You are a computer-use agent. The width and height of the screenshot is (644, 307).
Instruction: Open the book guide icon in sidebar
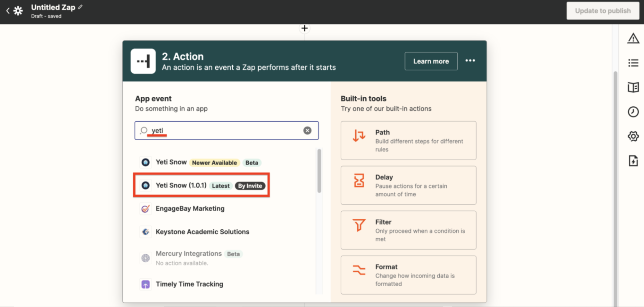coord(633,87)
